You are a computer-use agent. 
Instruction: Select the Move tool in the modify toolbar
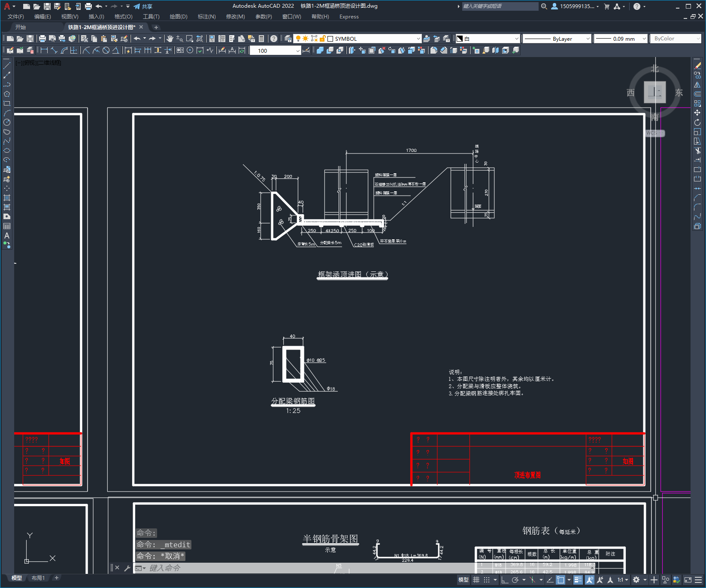(x=697, y=113)
